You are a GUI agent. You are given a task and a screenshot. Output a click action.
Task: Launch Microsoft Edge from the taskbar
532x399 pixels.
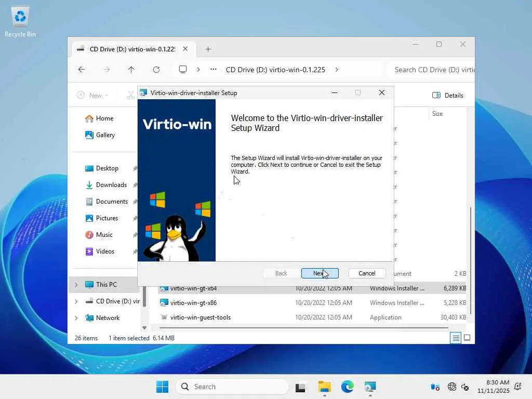(x=348, y=387)
